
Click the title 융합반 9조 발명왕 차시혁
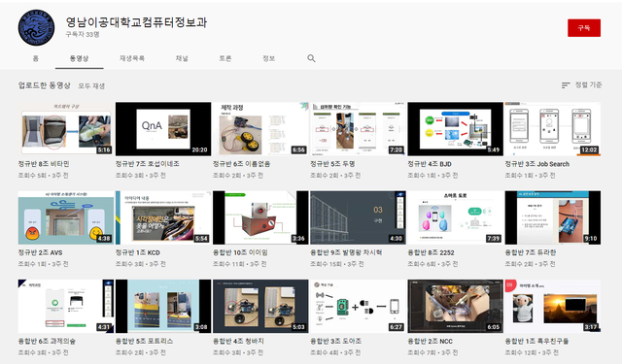346,252
